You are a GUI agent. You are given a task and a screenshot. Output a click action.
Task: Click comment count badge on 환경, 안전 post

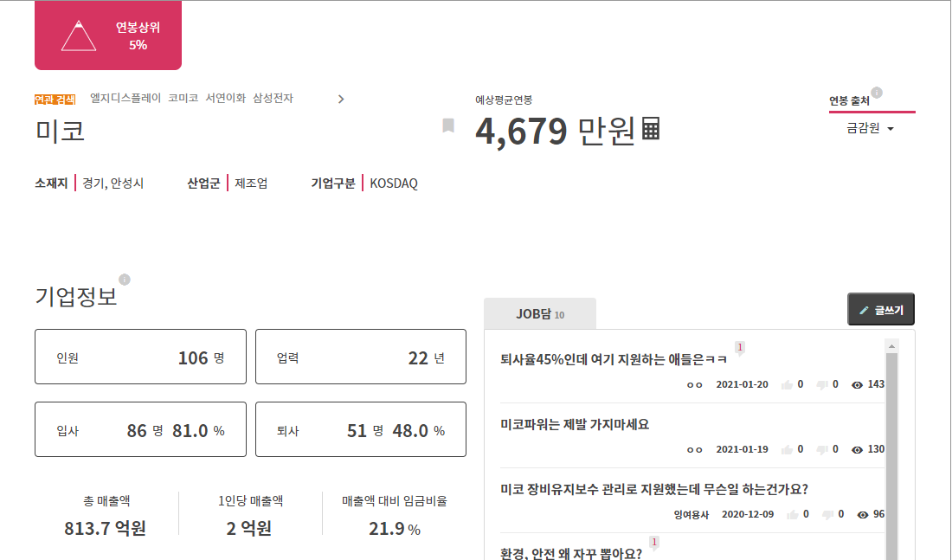coord(654,543)
